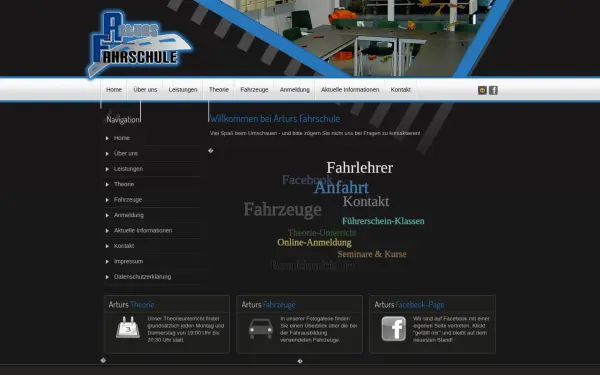
Task: Open Kontakt in the sidebar navigation
Action: tap(124, 246)
